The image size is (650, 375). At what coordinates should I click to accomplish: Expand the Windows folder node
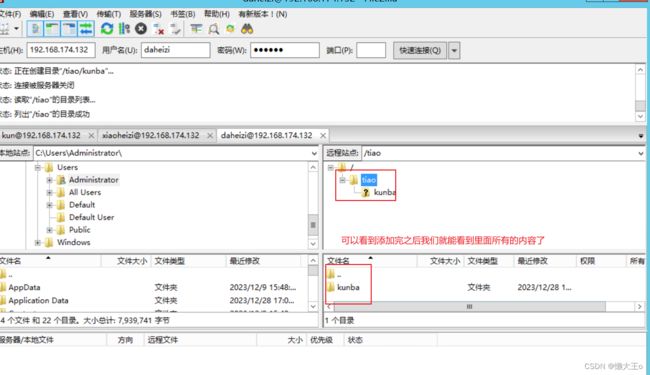(38, 242)
